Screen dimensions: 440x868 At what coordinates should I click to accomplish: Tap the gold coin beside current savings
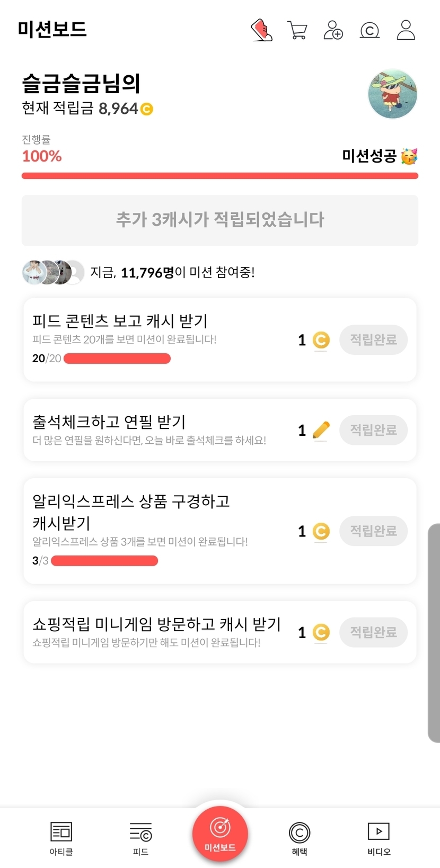point(147,109)
